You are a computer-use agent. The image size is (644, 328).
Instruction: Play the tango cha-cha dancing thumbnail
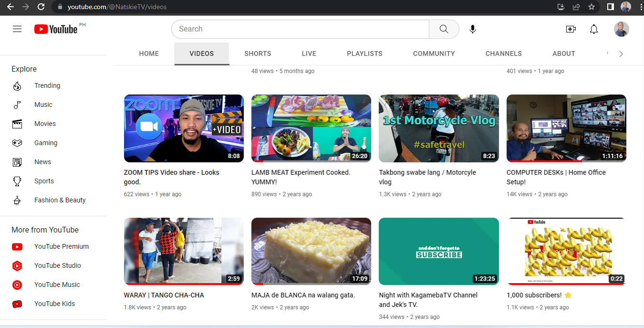click(x=184, y=252)
